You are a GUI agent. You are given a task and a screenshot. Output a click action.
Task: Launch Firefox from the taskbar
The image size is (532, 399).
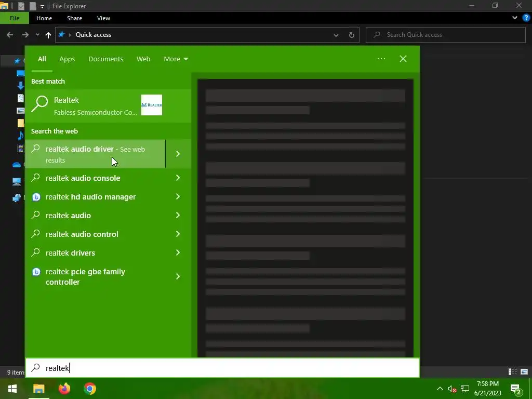(64, 389)
